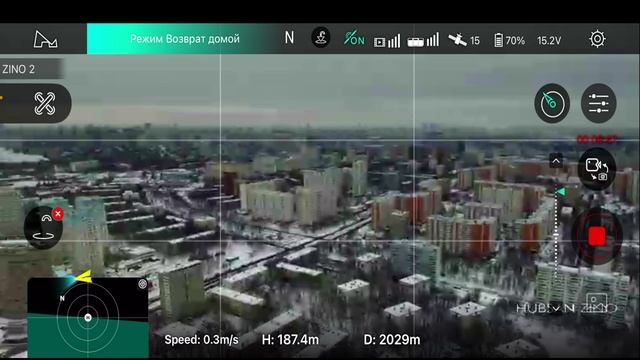Tap the 15.2V voltage reading
Image resolution: width=640 pixels, height=360 pixels.
[x=549, y=40]
